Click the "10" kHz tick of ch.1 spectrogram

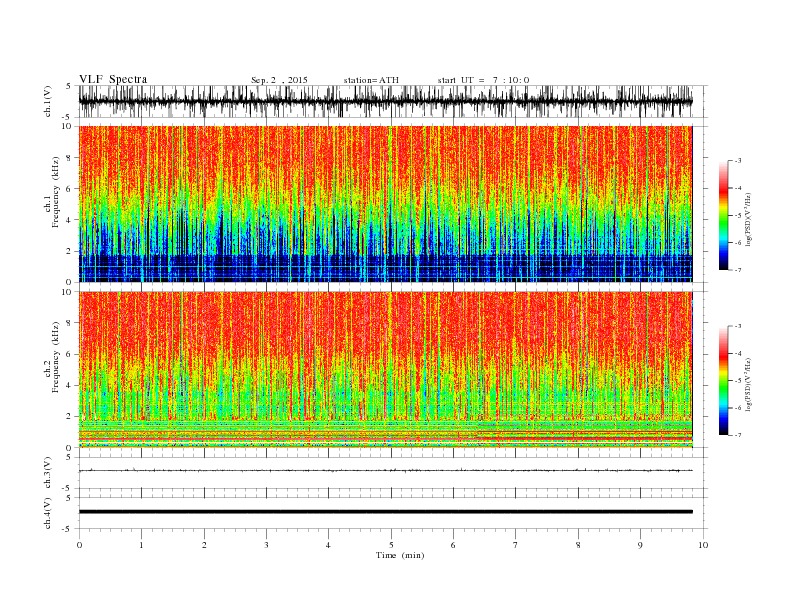click(x=67, y=126)
